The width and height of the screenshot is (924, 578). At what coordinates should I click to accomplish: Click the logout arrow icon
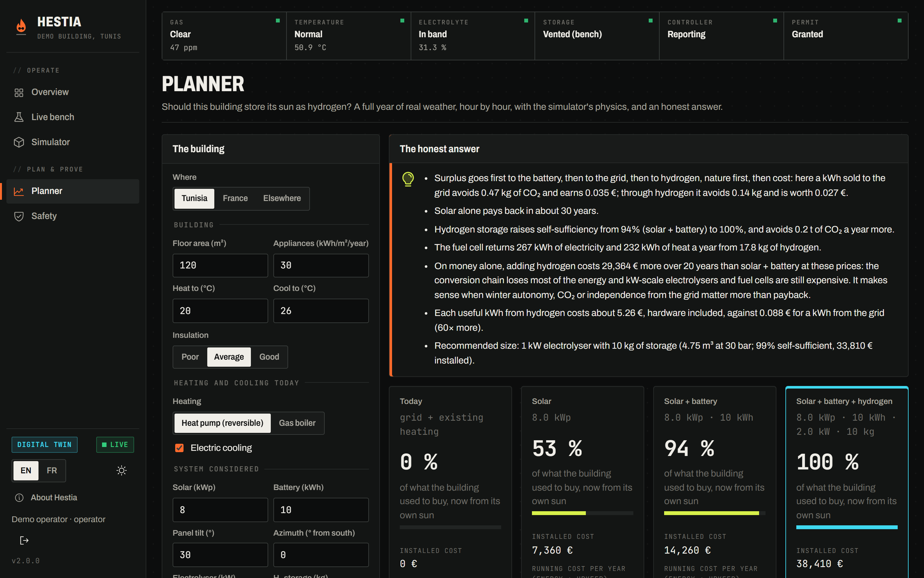click(24, 540)
